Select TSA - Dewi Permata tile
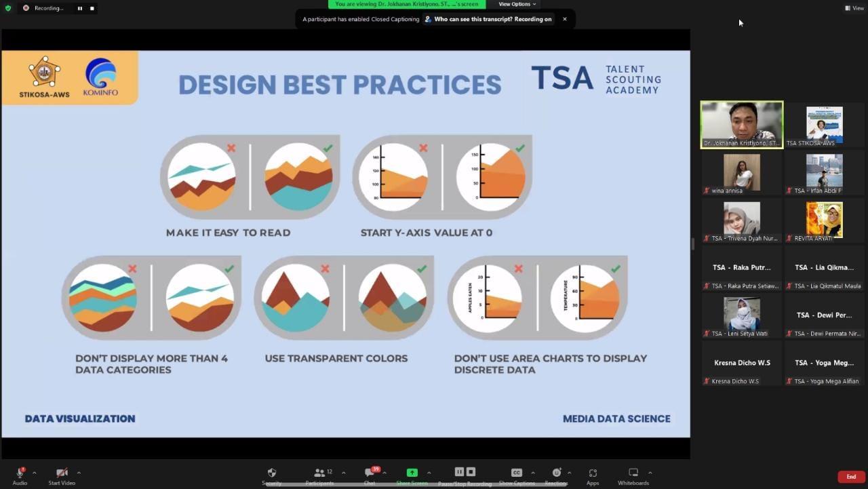The image size is (868, 489). 825,315
